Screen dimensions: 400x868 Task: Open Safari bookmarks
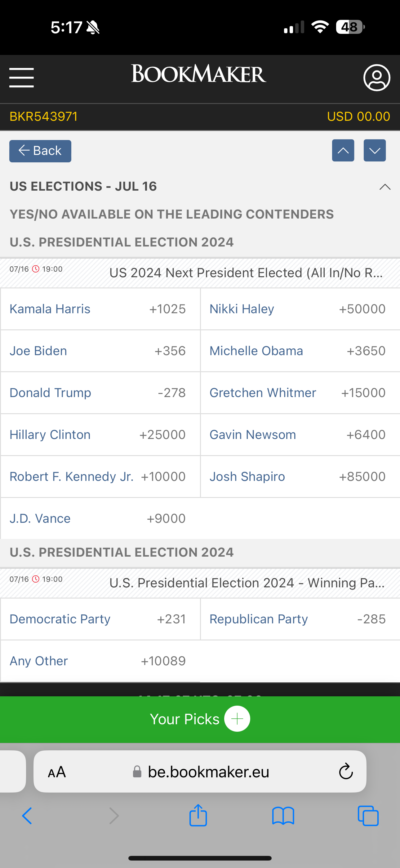pyautogui.click(x=283, y=816)
